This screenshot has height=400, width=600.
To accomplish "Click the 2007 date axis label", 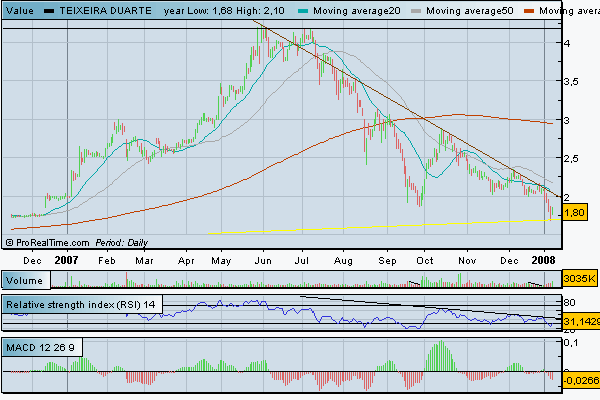I will pyautogui.click(x=66, y=261).
